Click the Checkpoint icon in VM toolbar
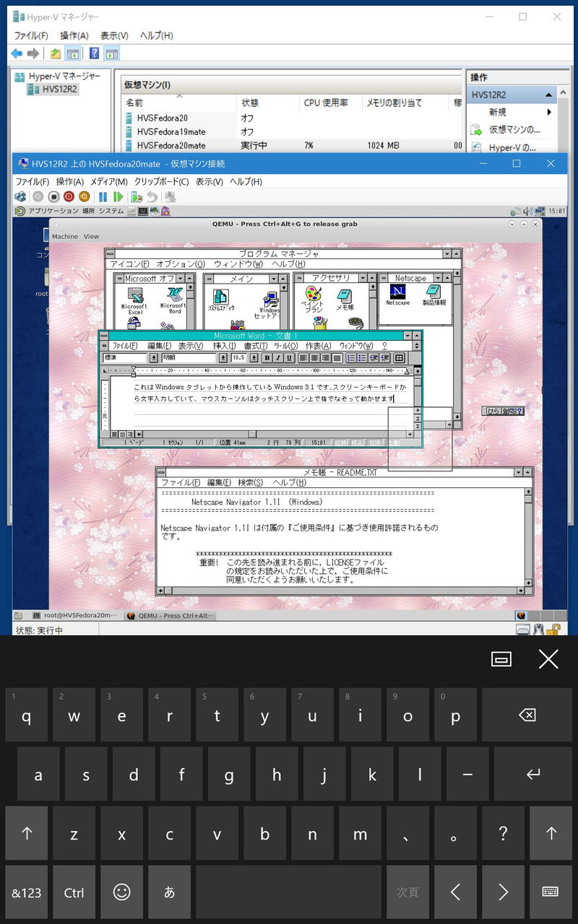Screen dimensions: 578x924 (137, 196)
